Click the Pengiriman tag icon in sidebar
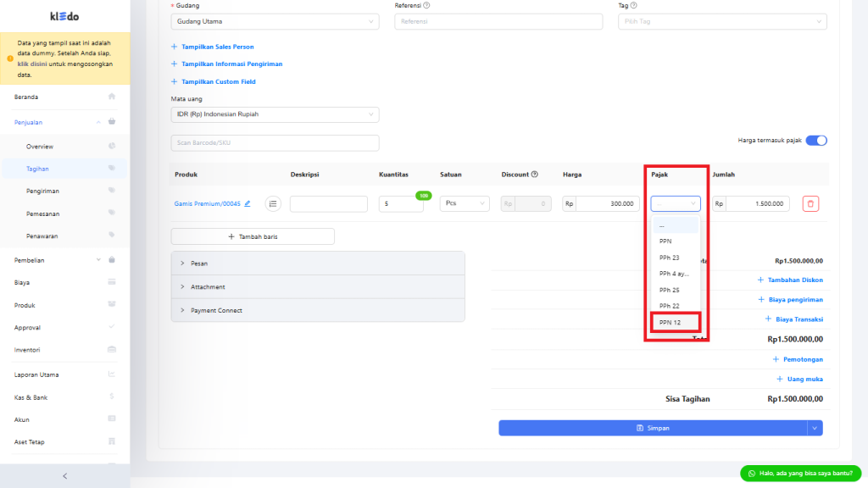The height and width of the screenshot is (488, 868). click(x=112, y=191)
